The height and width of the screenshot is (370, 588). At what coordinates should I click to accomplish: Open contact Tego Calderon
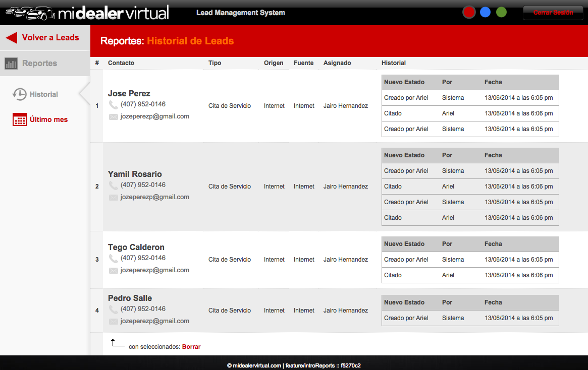(136, 247)
